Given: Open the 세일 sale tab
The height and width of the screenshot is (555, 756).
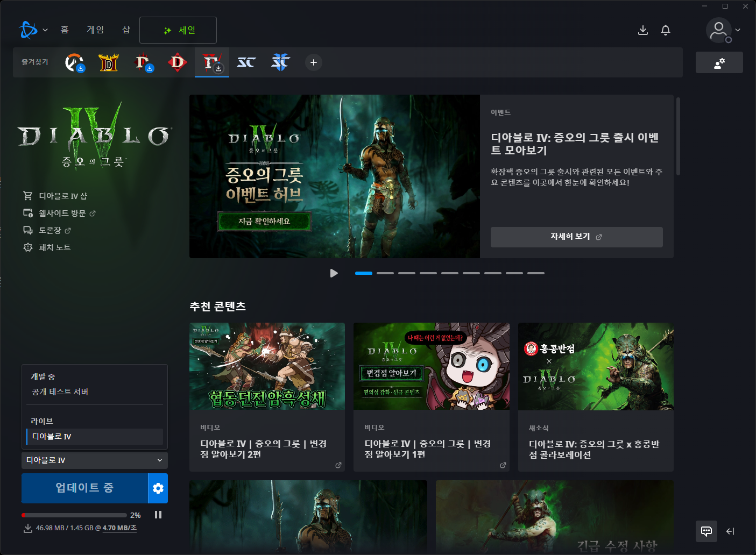Looking at the screenshot, I should point(178,30).
